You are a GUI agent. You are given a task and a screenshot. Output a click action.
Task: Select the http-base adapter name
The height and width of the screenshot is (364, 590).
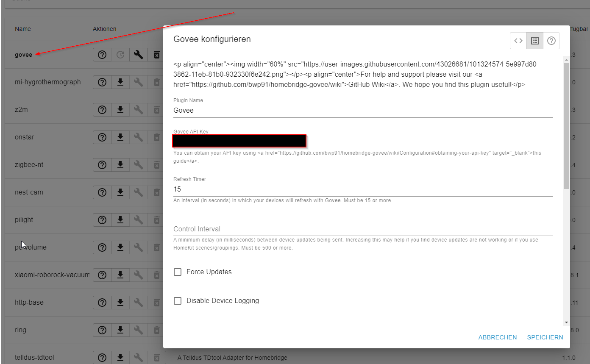[x=29, y=303]
